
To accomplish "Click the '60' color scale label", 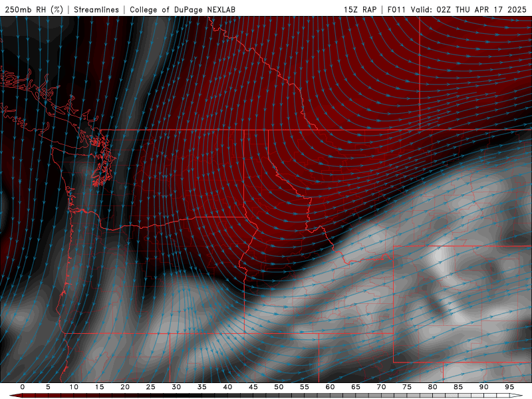I will [330, 387].
